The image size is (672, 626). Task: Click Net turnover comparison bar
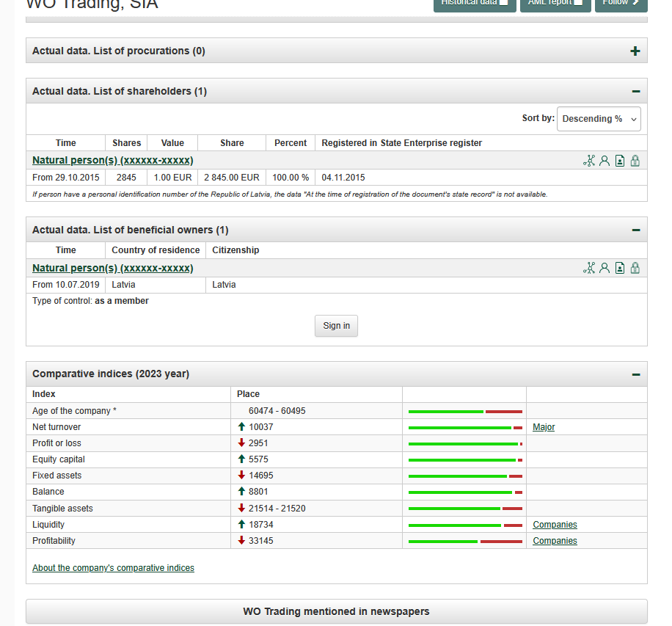click(465, 428)
